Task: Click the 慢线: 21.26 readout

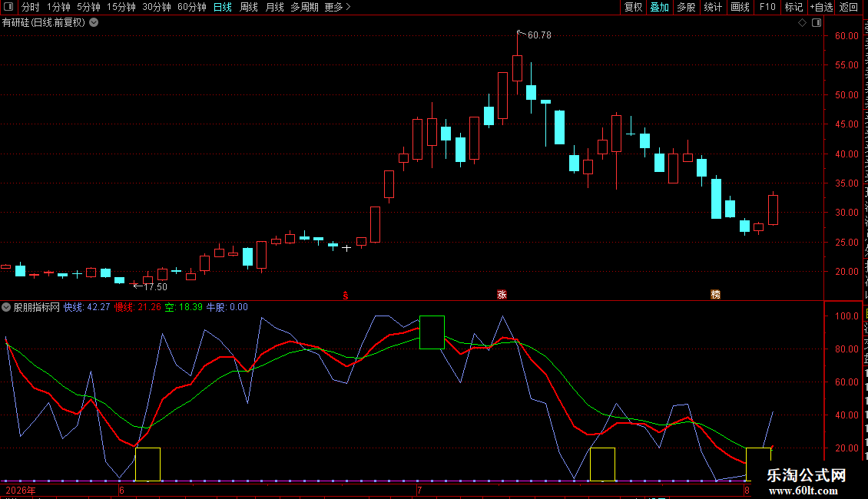Action: [x=137, y=307]
